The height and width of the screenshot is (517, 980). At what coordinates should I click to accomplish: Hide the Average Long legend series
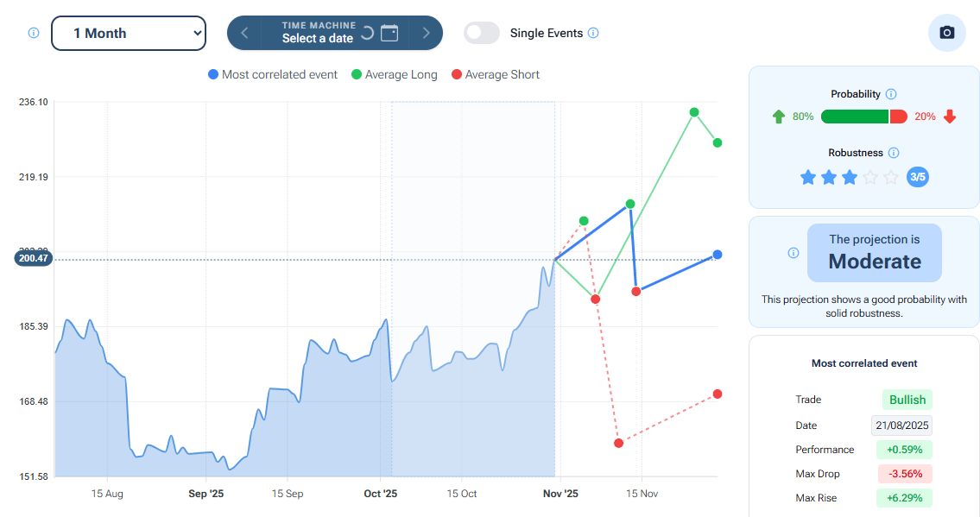pos(395,75)
